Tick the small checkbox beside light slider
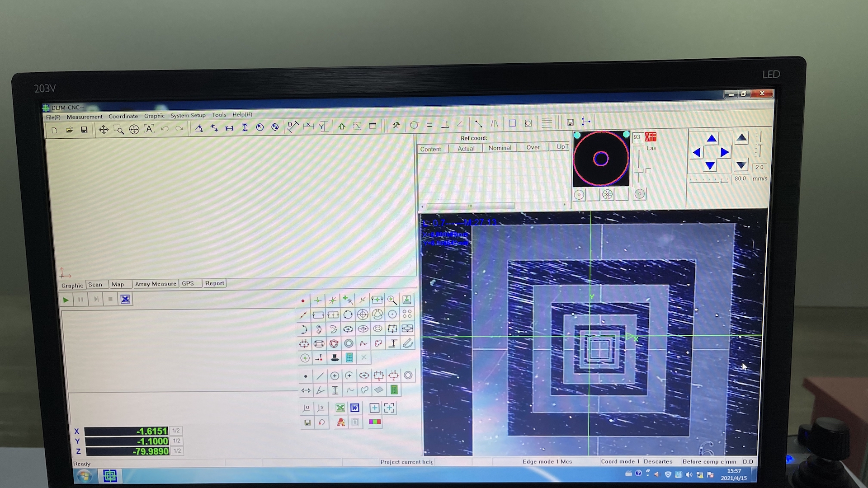Viewport: 868px width, 488px height. (x=648, y=171)
